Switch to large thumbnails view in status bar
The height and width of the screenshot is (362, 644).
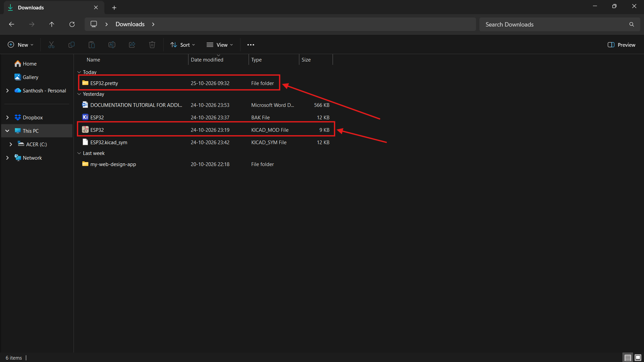[x=638, y=358]
